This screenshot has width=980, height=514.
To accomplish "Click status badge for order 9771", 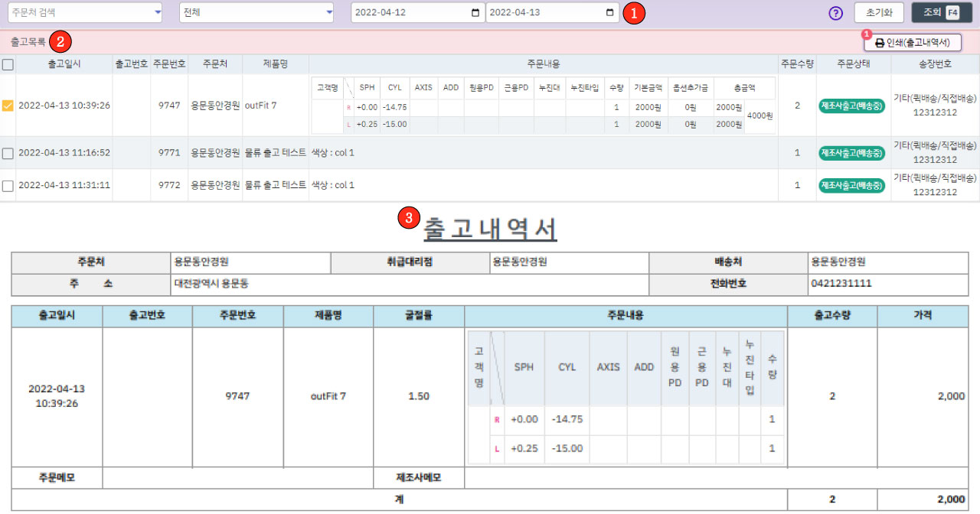I will pos(851,153).
